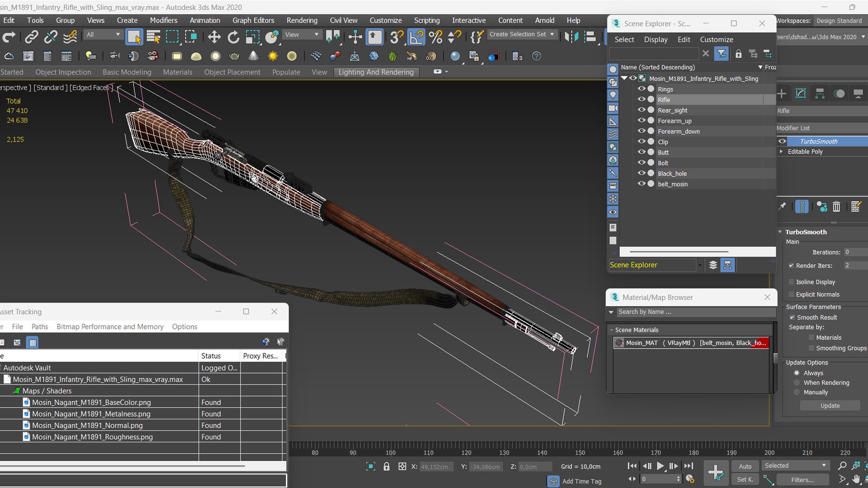Collapse the TurboSmooth rollout

pyautogui.click(x=780, y=232)
